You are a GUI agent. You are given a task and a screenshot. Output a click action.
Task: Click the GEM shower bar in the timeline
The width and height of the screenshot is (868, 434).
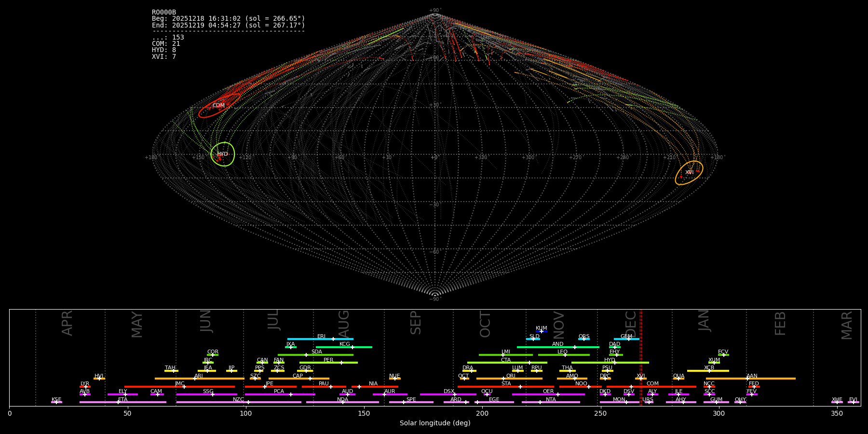click(x=626, y=339)
